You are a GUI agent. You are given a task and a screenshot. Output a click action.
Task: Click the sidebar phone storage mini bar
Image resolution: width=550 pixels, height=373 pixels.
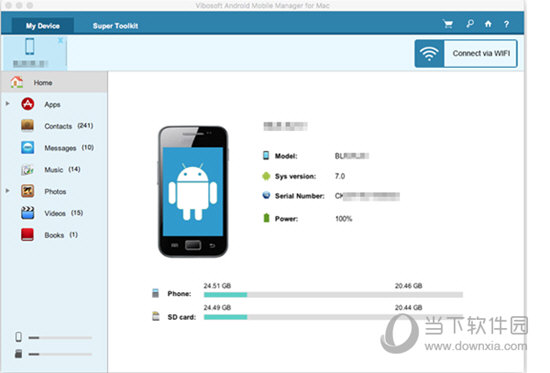click(x=60, y=338)
